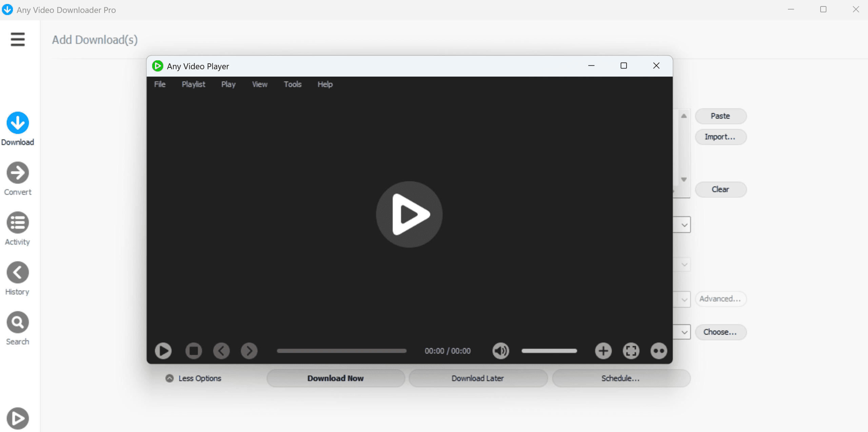Open the Play menu in the player
The image size is (868, 432).
[x=229, y=84]
